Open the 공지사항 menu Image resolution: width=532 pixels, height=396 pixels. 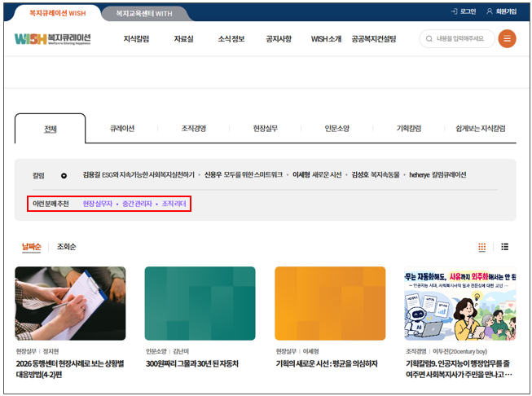click(279, 39)
